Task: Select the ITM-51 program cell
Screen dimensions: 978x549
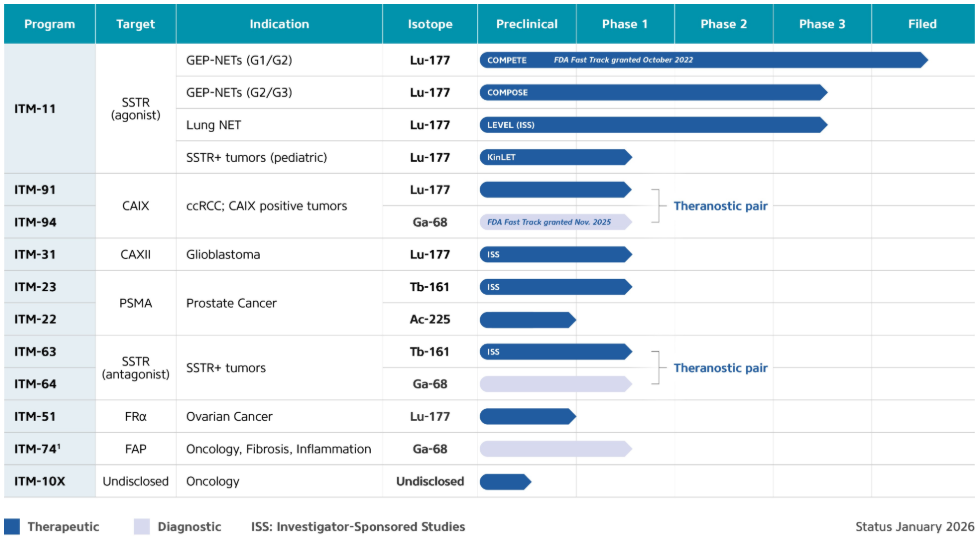Action: pyautogui.click(x=49, y=416)
